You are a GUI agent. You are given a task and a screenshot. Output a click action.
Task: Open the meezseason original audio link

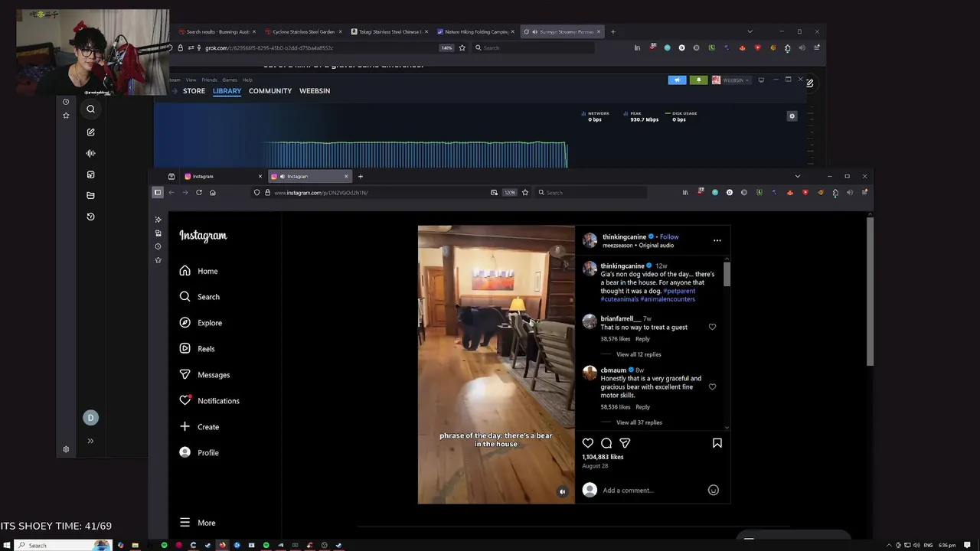(x=638, y=246)
